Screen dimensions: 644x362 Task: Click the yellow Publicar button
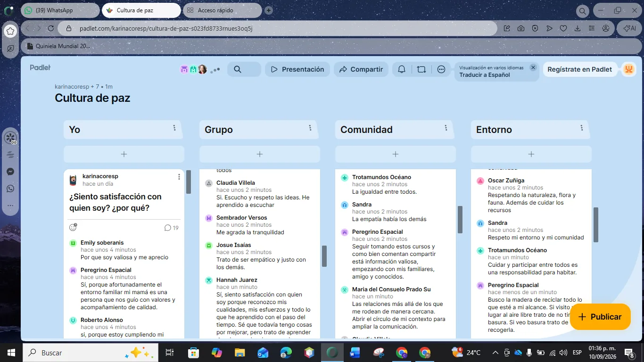click(x=600, y=317)
